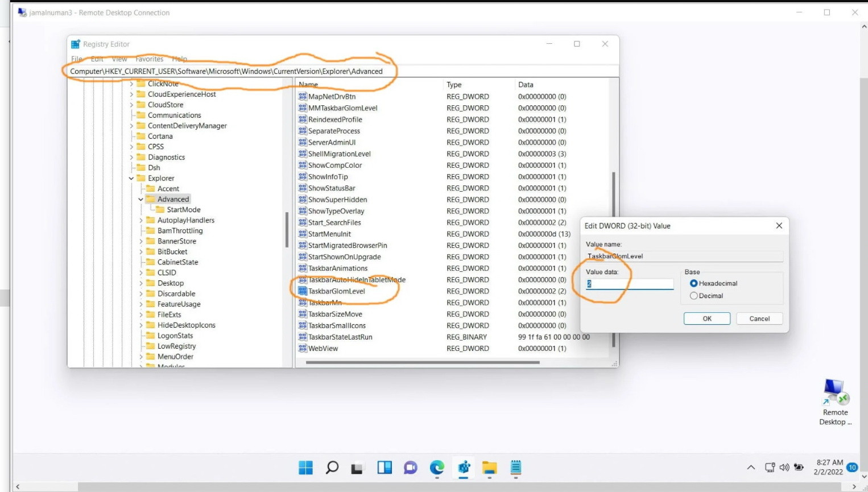Open the Favorites menu
868x492 pixels.
150,59
